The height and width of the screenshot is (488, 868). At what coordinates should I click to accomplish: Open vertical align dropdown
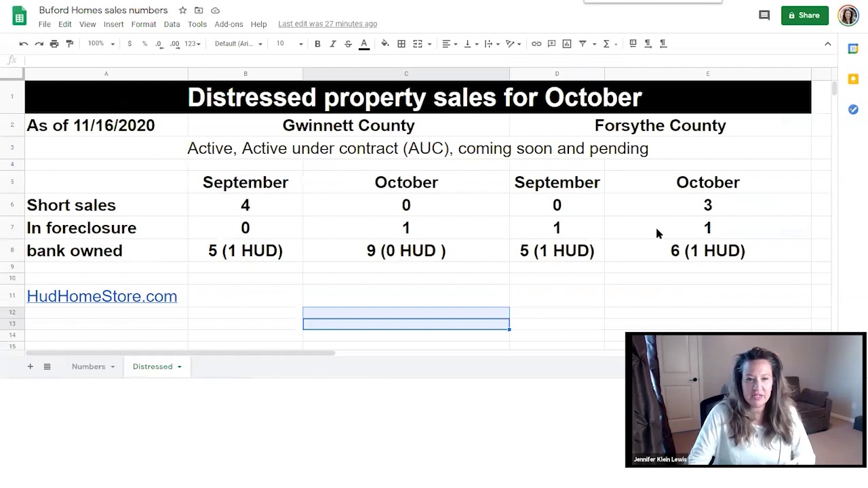tap(471, 43)
